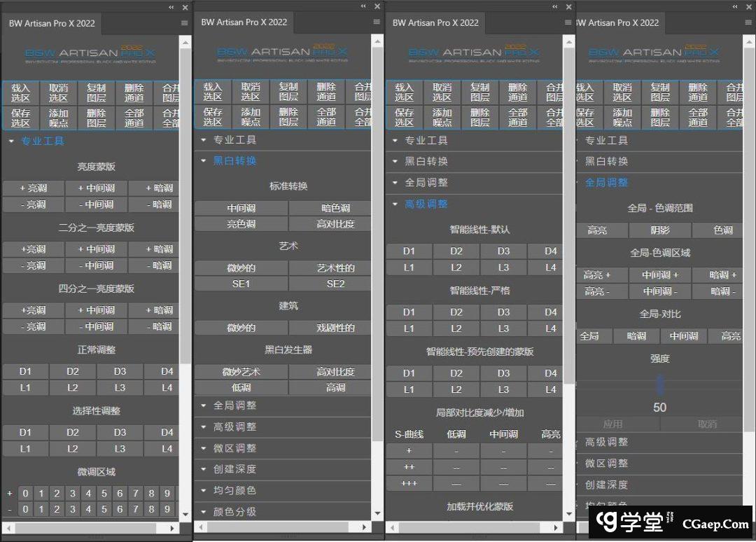
Task: Select the BW Artisan Pro X 2022 tab in leftmost panel
Action: pos(52,23)
